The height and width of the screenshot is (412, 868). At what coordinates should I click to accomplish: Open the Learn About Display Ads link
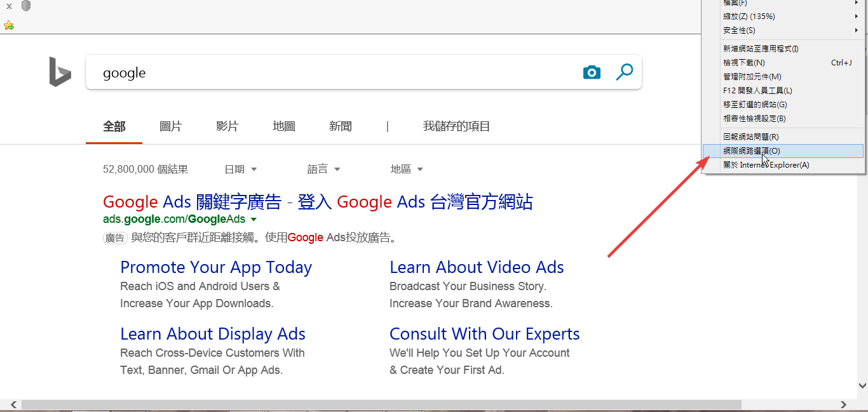(x=213, y=334)
